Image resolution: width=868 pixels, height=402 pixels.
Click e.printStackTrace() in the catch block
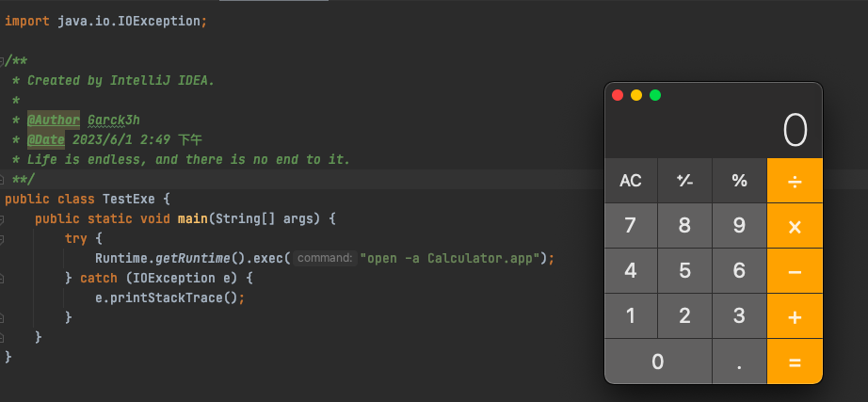[170, 297]
